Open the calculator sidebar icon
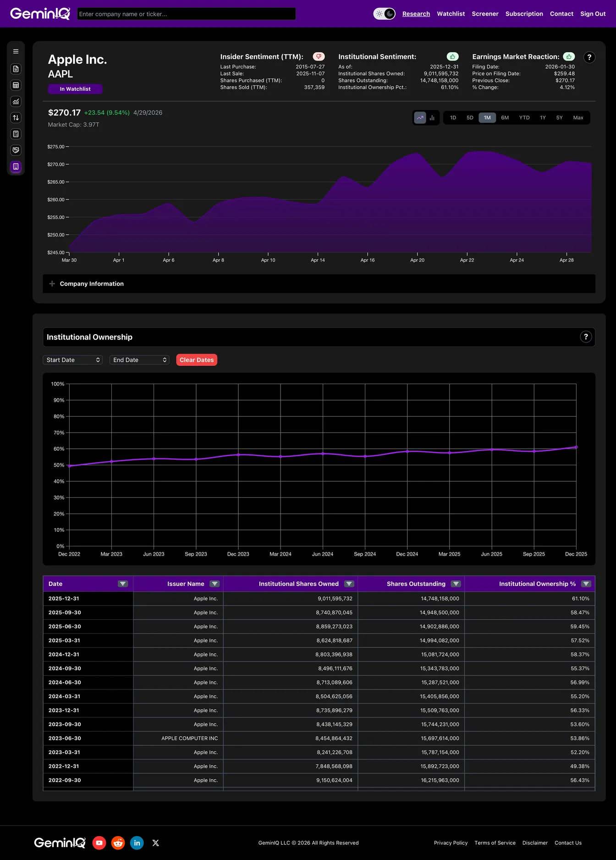Viewport: 616px width, 860px height. coord(16,134)
